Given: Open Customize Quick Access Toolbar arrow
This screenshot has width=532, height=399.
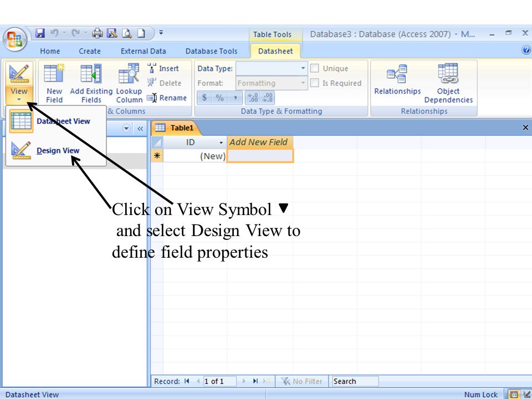Looking at the screenshot, I should (161, 33).
